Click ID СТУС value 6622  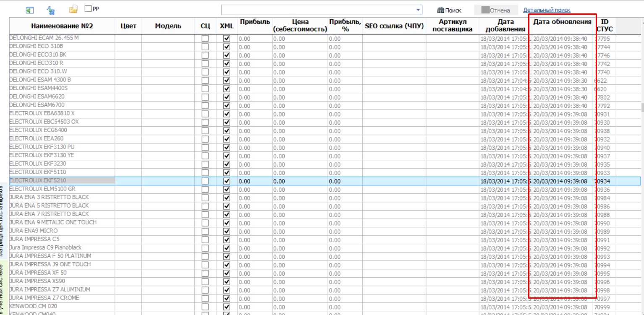600,81
